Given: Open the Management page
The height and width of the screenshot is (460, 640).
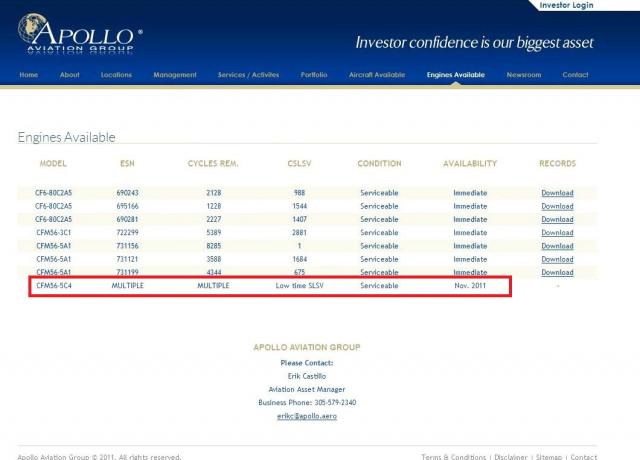Looking at the screenshot, I should point(175,75).
